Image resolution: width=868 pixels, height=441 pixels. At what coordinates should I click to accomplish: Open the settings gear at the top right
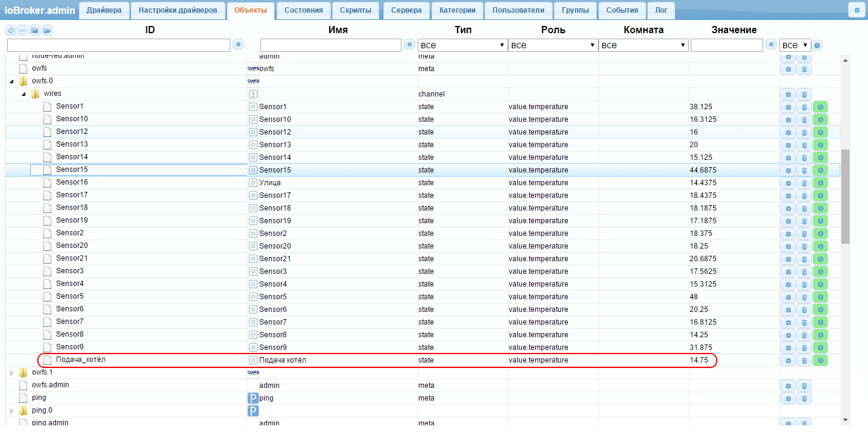tap(856, 10)
